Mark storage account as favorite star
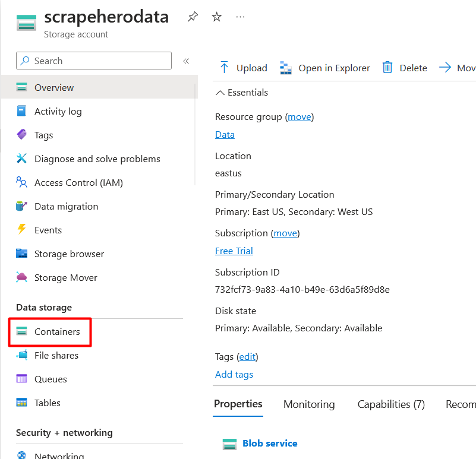This screenshot has width=476, height=459. 216,17
